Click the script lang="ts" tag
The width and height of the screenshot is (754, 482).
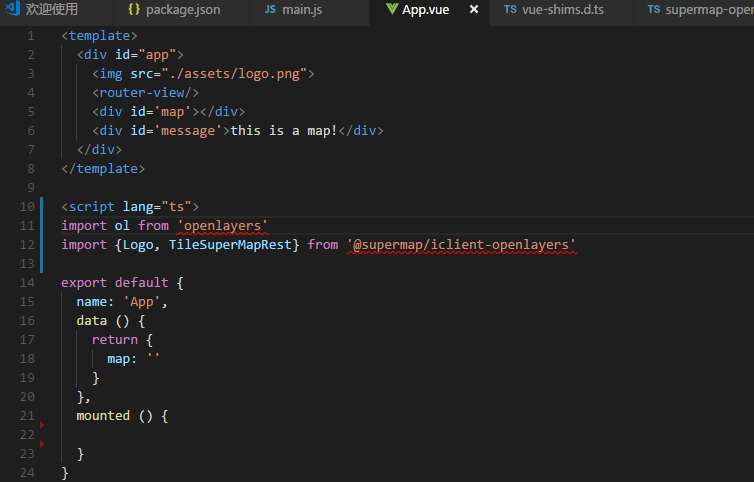point(130,207)
